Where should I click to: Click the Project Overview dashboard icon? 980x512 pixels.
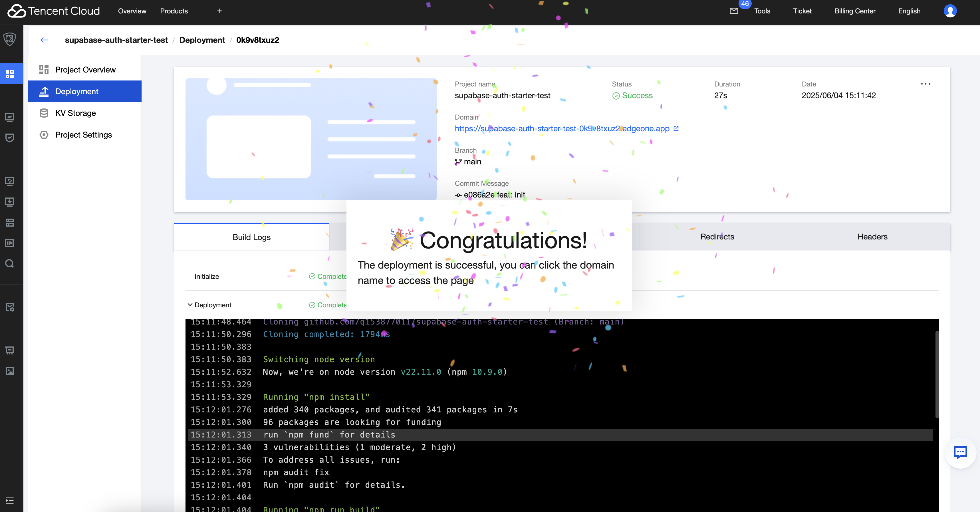[44, 70]
